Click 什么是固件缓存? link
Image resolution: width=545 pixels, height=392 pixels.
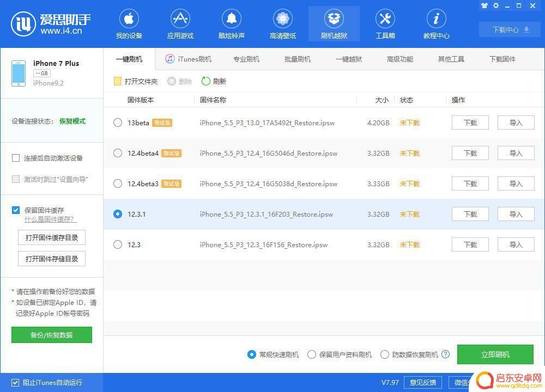[50, 219]
